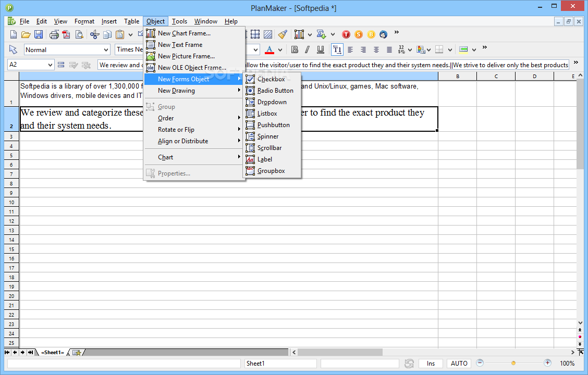Launch TextMaker with the red T icon
Viewport: 588px width, 375px height.
(x=346, y=34)
